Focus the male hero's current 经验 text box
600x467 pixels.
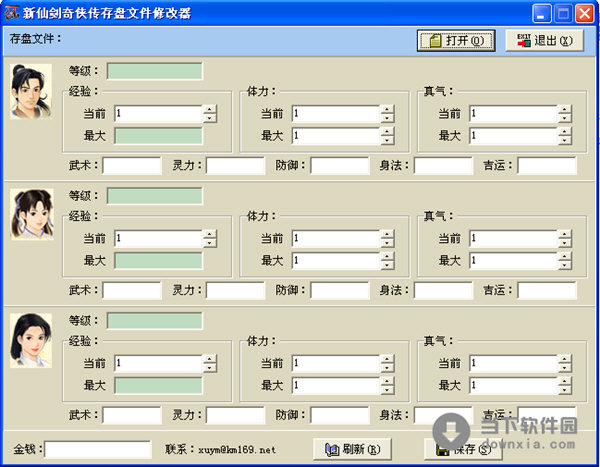pyautogui.click(x=158, y=114)
